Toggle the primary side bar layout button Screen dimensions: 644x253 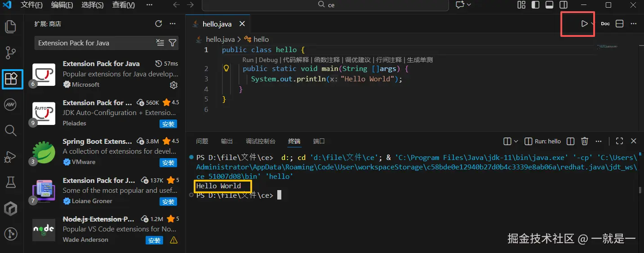pos(535,5)
